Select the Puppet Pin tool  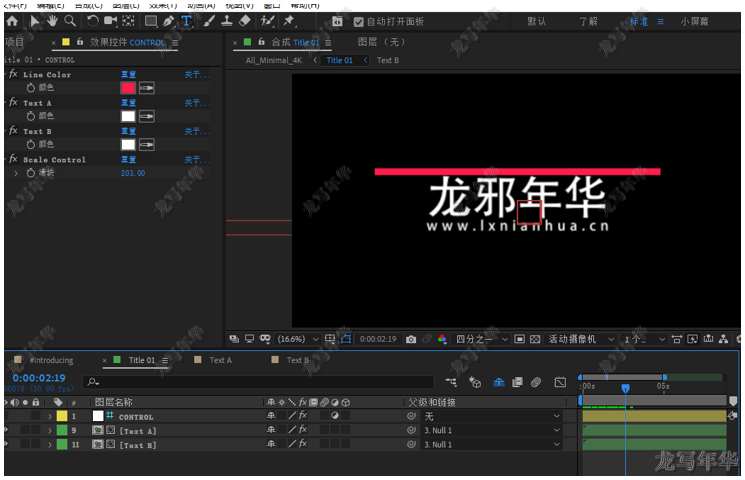pos(288,21)
